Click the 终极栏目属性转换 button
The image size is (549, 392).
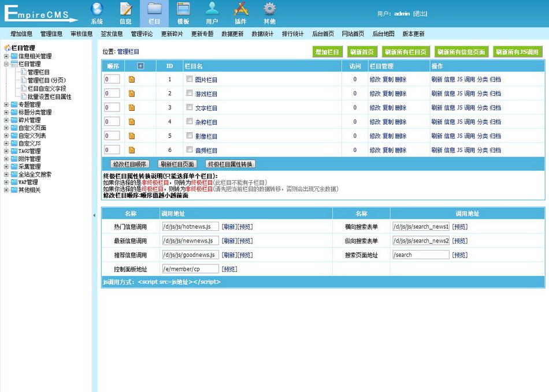(231, 164)
